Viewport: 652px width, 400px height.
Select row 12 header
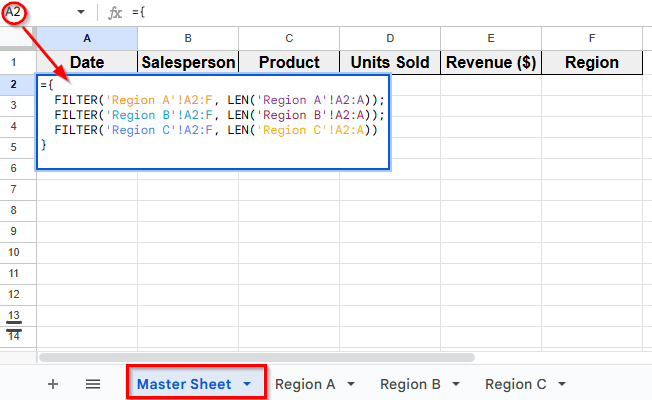14,294
